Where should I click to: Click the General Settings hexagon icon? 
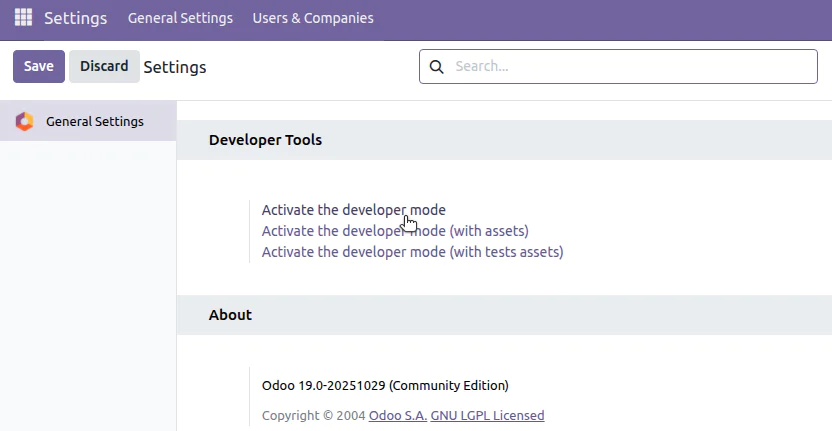pos(24,122)
